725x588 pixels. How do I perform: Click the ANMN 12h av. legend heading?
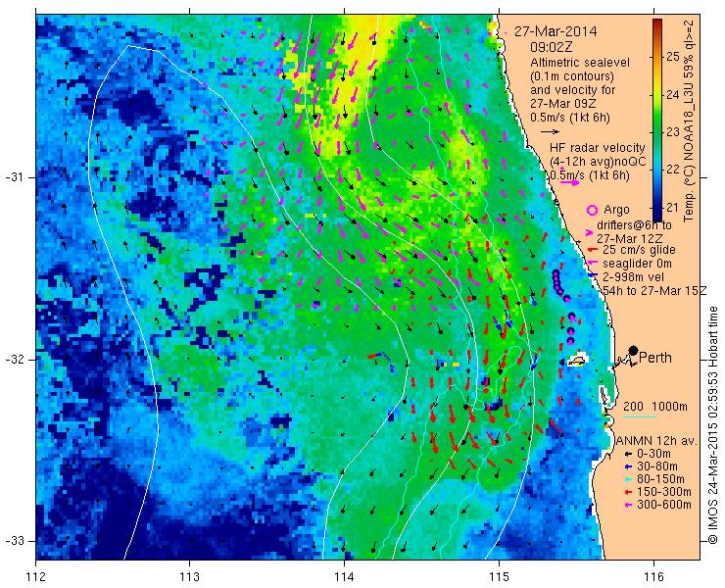[656, 441]
